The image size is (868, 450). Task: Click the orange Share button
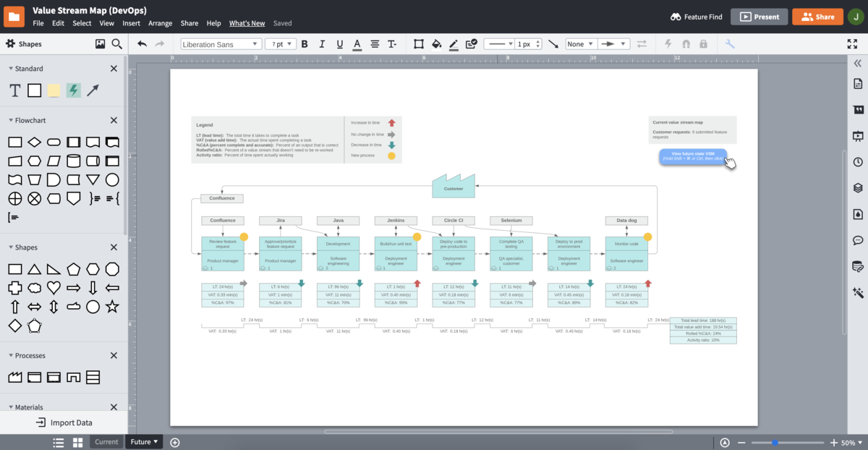pos(817,17)
